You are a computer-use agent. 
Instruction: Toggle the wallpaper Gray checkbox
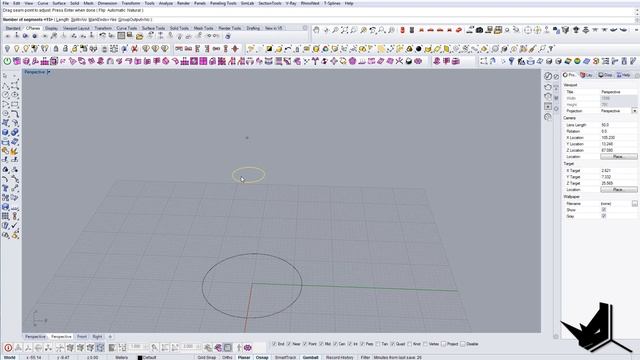pos(604,216)
